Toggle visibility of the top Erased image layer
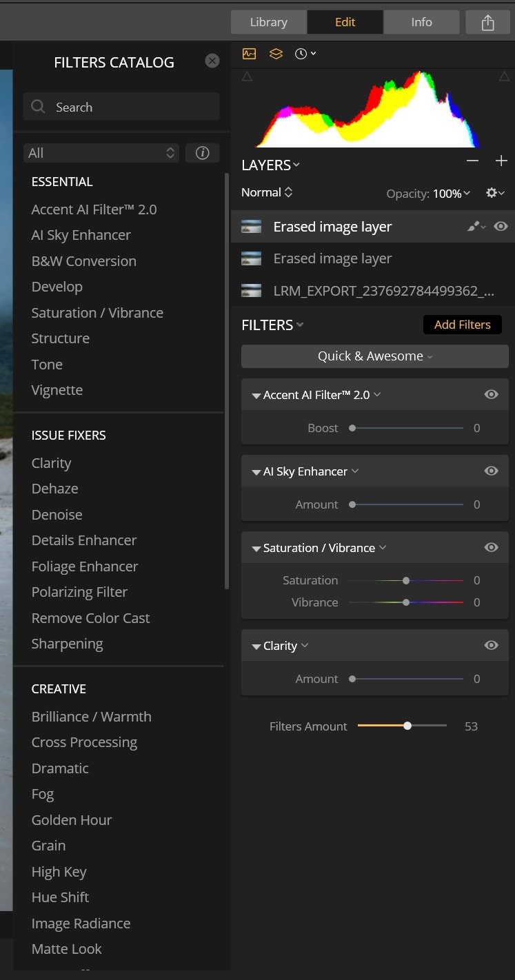This screenshot has height=980, width=515. pyautogui.click(x=501, y=226)
